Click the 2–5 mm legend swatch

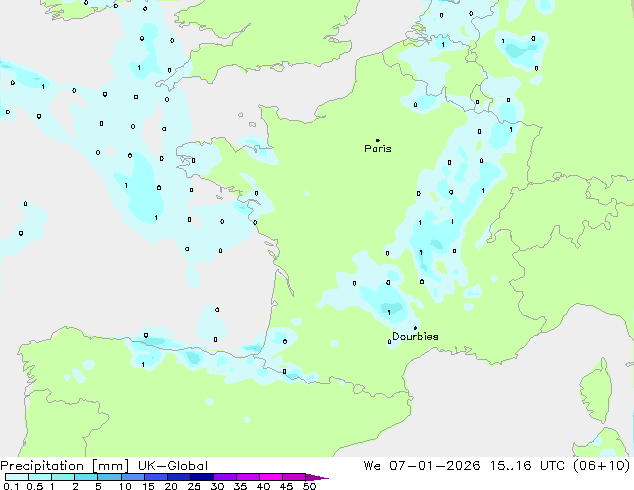[x=86, y=477]
